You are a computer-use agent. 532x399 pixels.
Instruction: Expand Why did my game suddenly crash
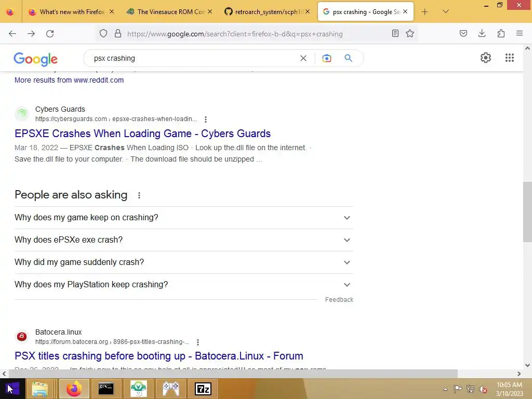click(x=183, y=262)
